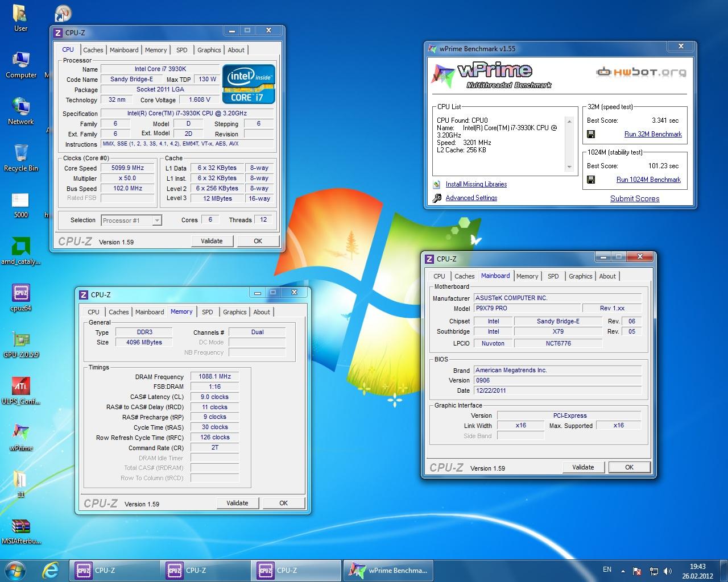Click the first CPU-Z taskbar button
728x582 pixels.
click(x=114, y=570)
